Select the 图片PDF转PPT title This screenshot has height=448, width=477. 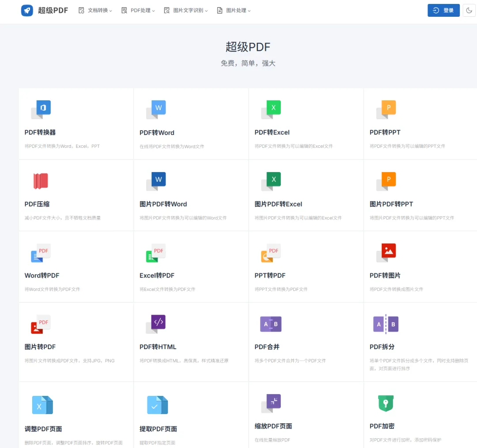[391, 204]
